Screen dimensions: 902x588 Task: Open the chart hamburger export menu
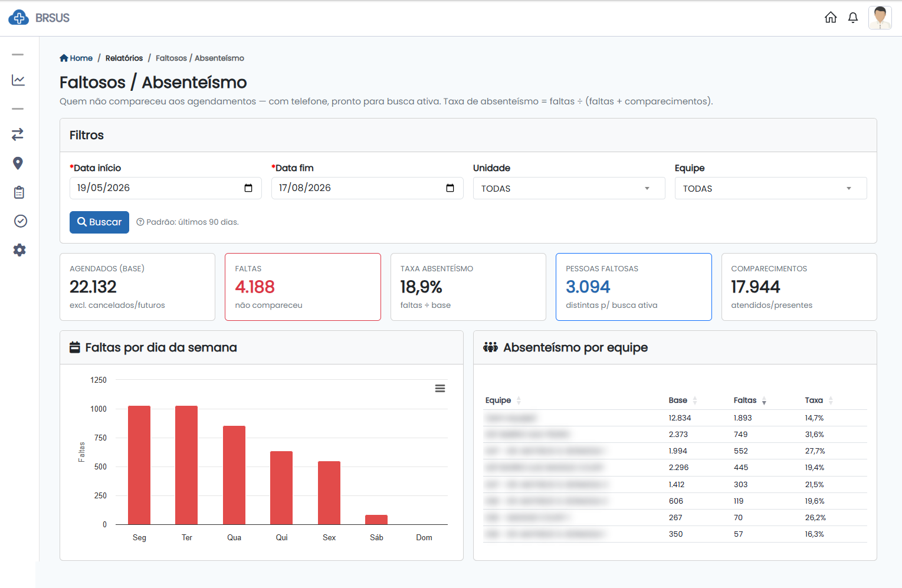(440, 388)
